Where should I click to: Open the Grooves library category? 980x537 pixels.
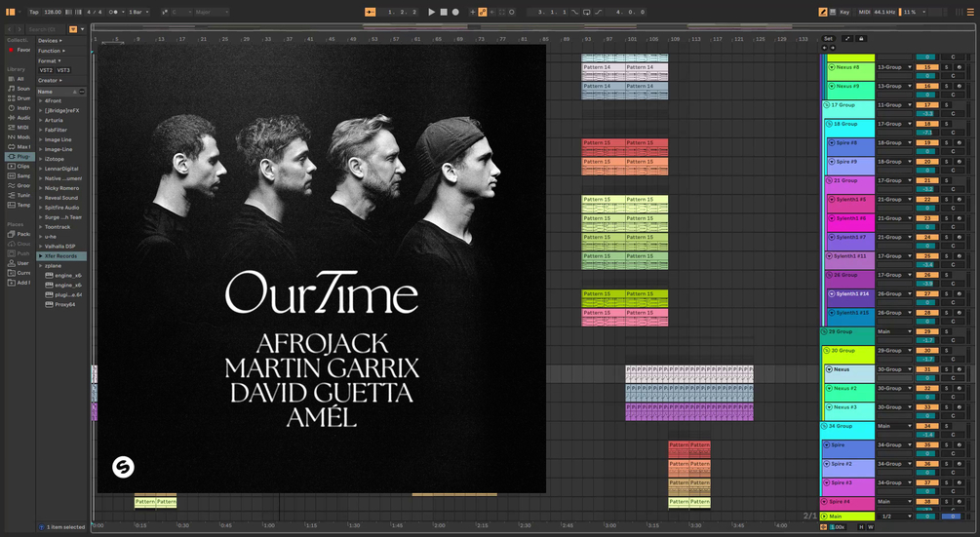(x=19, y=185)
